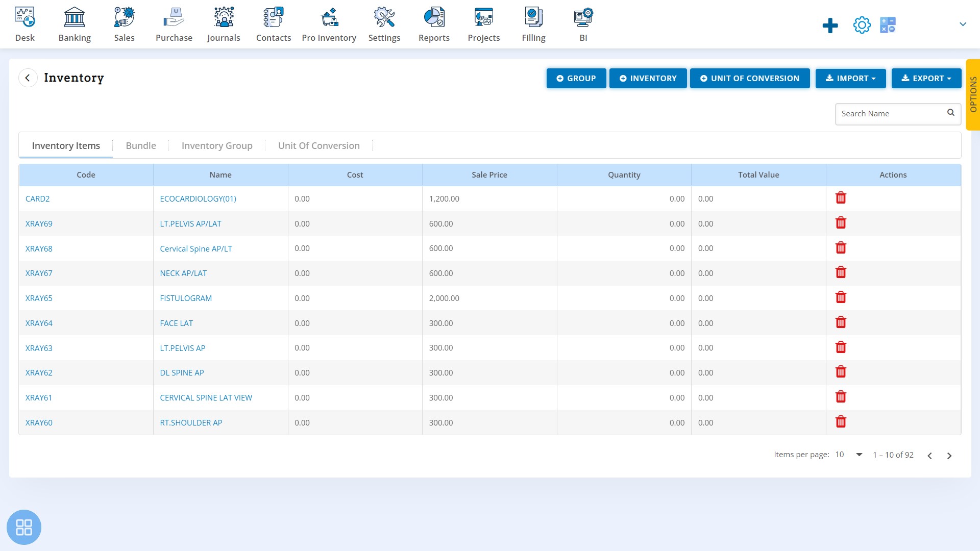
Task: Open the Banking module
Action: (x=74, y=23)
